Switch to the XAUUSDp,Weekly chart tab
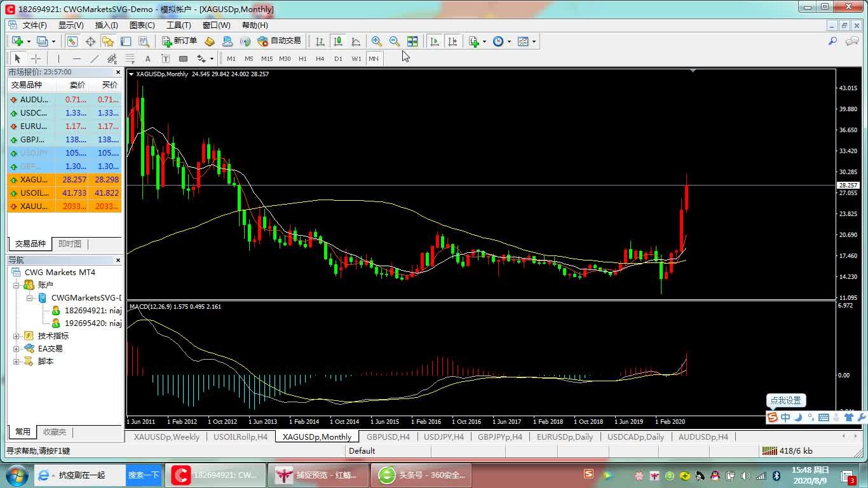868x488 pixels. tap(166, 437)
